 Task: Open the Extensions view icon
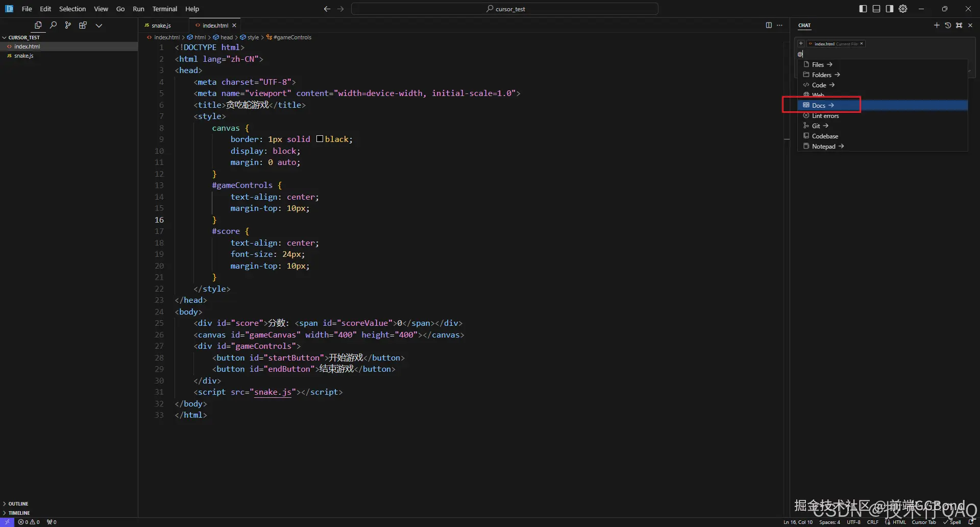coord(83,25)
